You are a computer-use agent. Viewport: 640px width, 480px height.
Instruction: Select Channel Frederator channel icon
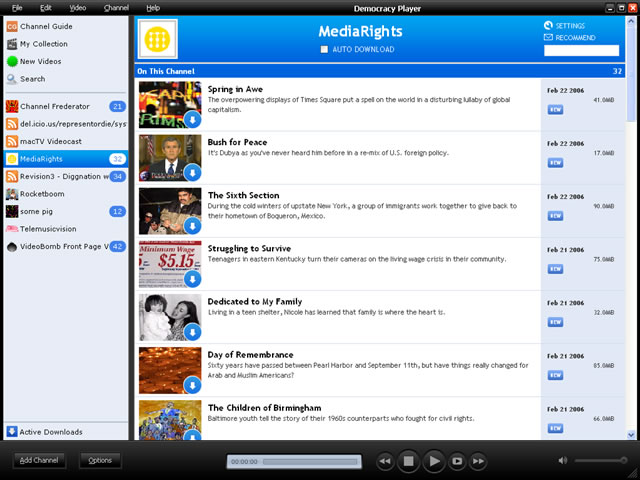coord(12,107)
